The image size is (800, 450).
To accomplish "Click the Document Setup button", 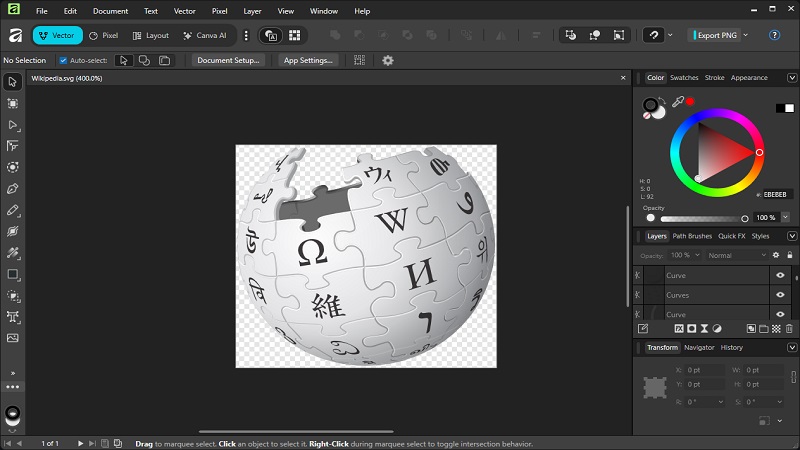I will pos(229,60).
